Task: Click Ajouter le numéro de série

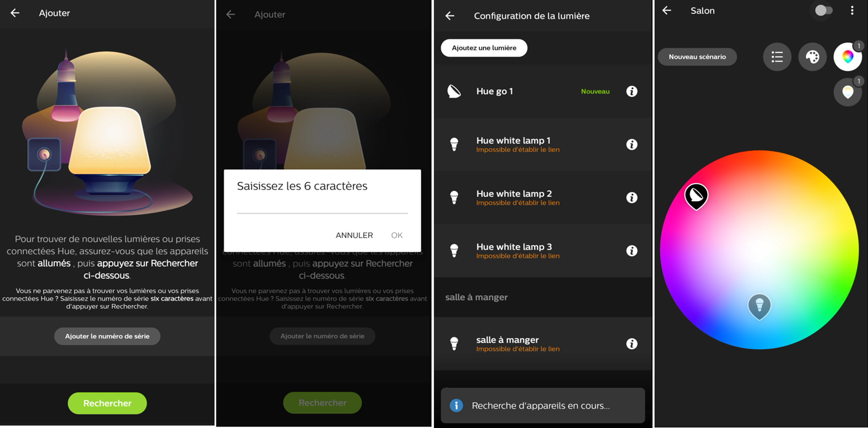Action: (x=107, y=336)
